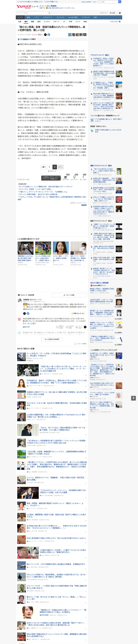Click 記事に関する報告 report icon link
This screenshot has height=644, width=138.
click(24, 179)
